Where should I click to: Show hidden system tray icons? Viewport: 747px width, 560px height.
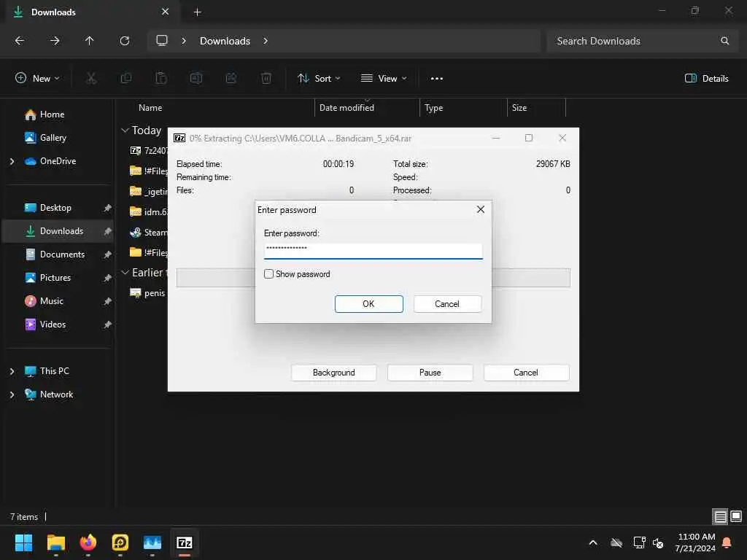coord(593,542)
